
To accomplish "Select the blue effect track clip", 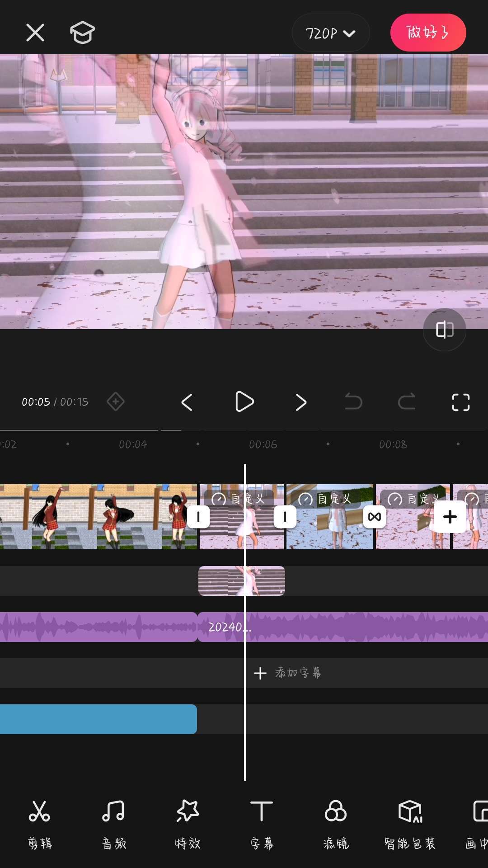I will click(99, 719).
